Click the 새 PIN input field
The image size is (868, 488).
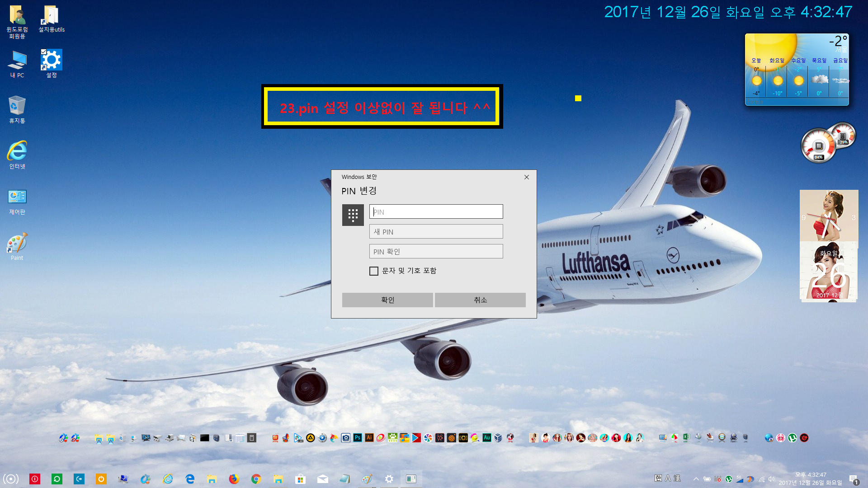[x=436, y=231]
